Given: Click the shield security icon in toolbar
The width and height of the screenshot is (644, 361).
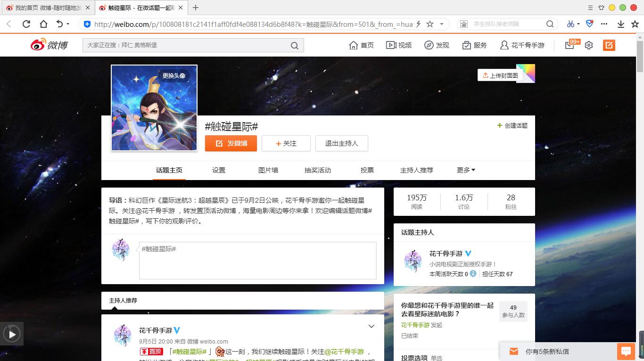Looking at the screenshot, I should click(589, 24).
